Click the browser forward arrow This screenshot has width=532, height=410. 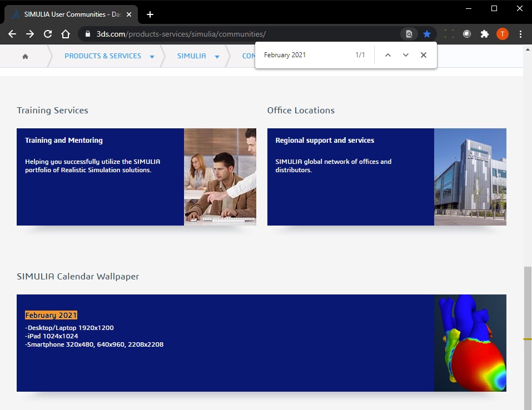coord(30,34)
